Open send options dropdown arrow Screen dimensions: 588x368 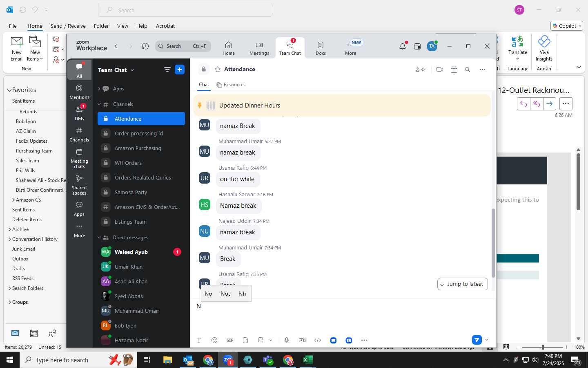487,340
